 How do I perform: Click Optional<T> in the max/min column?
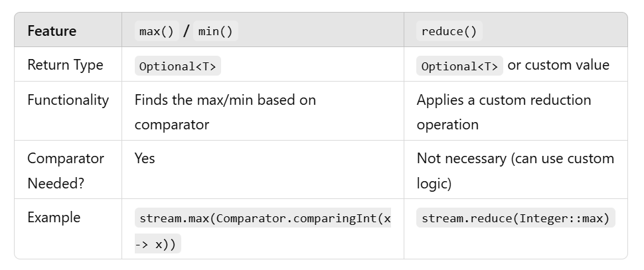177,66
